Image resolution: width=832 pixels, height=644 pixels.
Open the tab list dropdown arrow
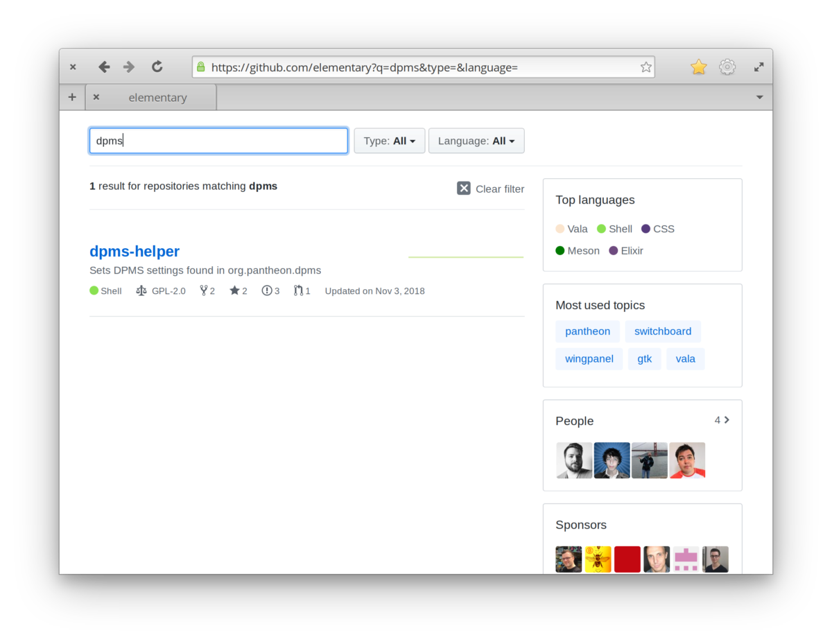point(759,97)
